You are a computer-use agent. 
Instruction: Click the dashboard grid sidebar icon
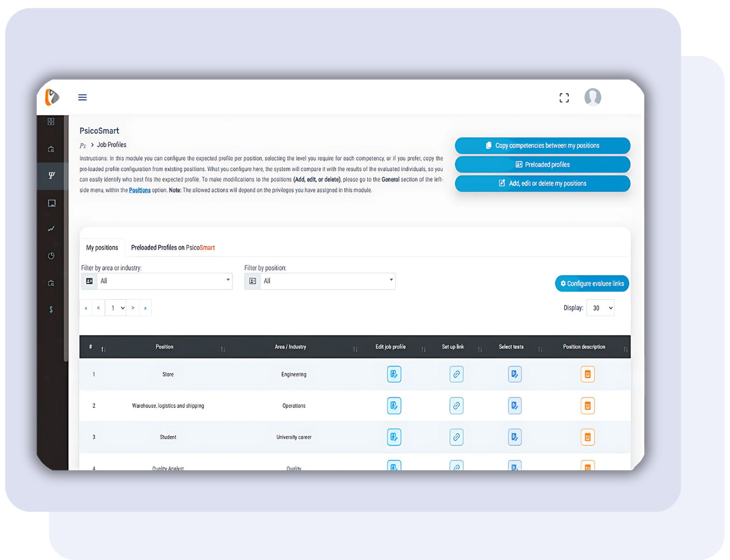51,122
